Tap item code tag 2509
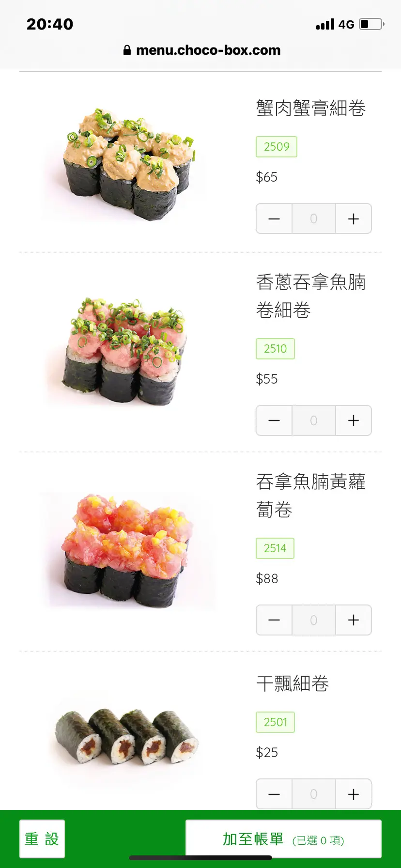Viewport: 401px width, 868px height. 277,147
